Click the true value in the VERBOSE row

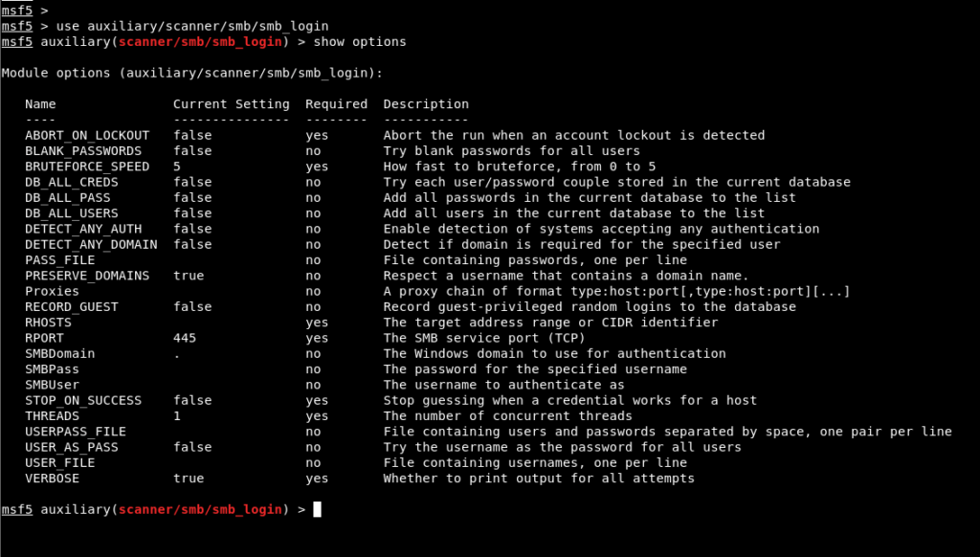point(189,478)
